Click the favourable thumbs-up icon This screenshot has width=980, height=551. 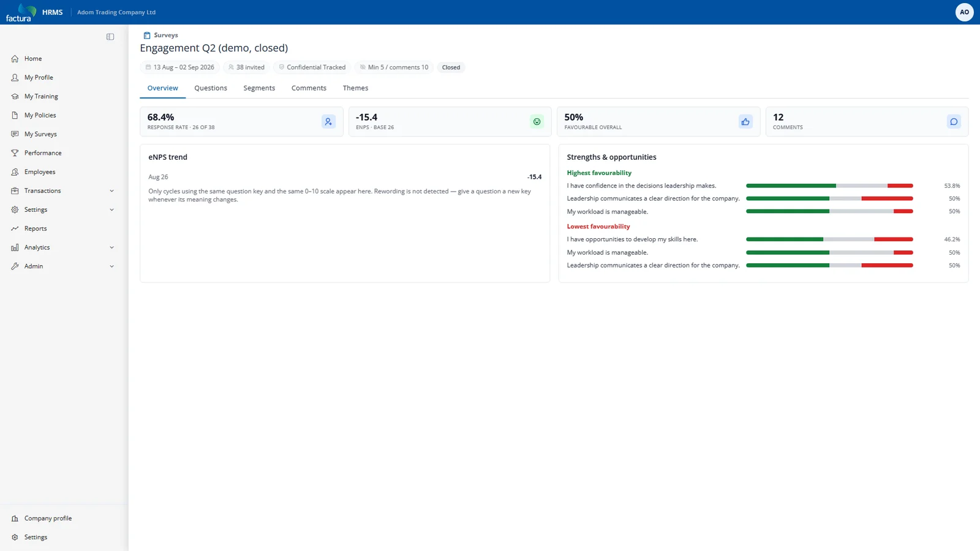[x=745, y=122]
